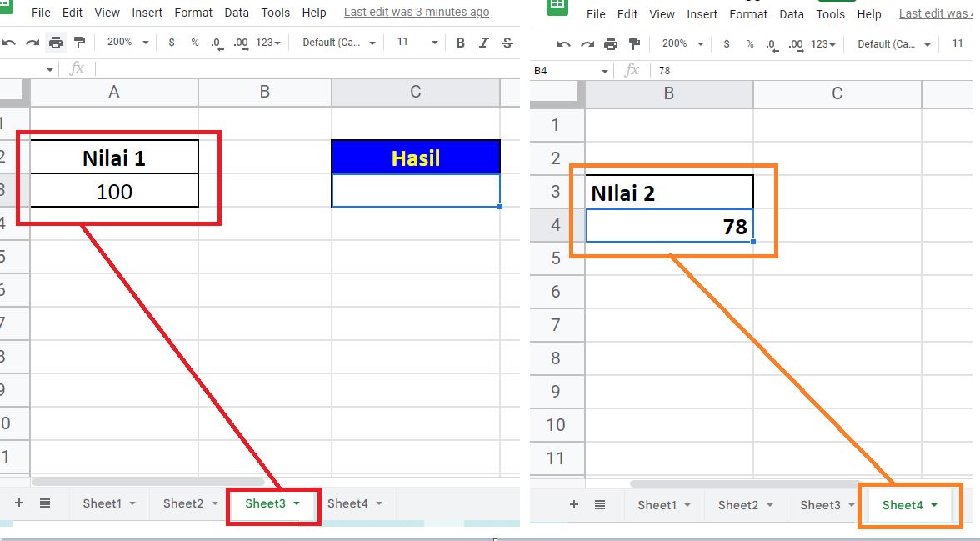Format as percent in right window
This screenshot has width=980, height=541.
pos(750,44)
